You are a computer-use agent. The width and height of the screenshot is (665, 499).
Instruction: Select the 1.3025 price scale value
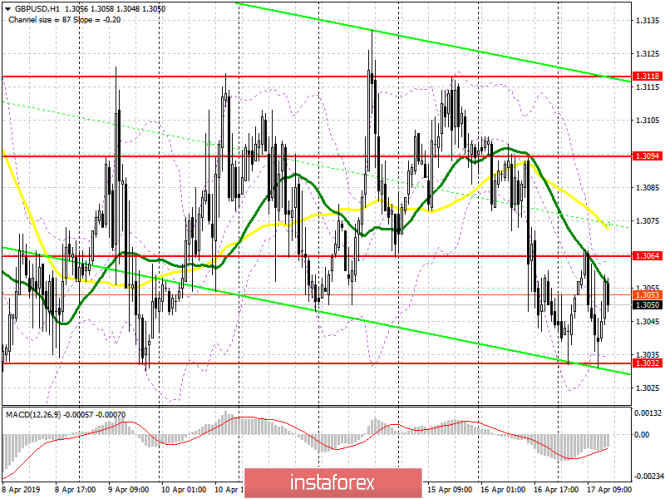click(x=648, y=388)
